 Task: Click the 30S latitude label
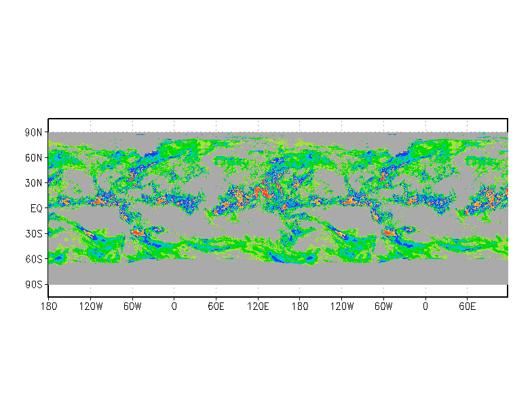tap(34, 233)
